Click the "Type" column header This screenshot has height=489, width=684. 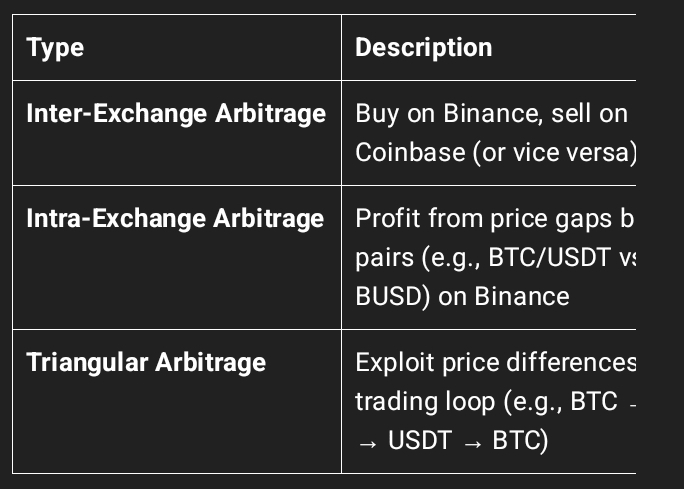[x=55, y=47]
